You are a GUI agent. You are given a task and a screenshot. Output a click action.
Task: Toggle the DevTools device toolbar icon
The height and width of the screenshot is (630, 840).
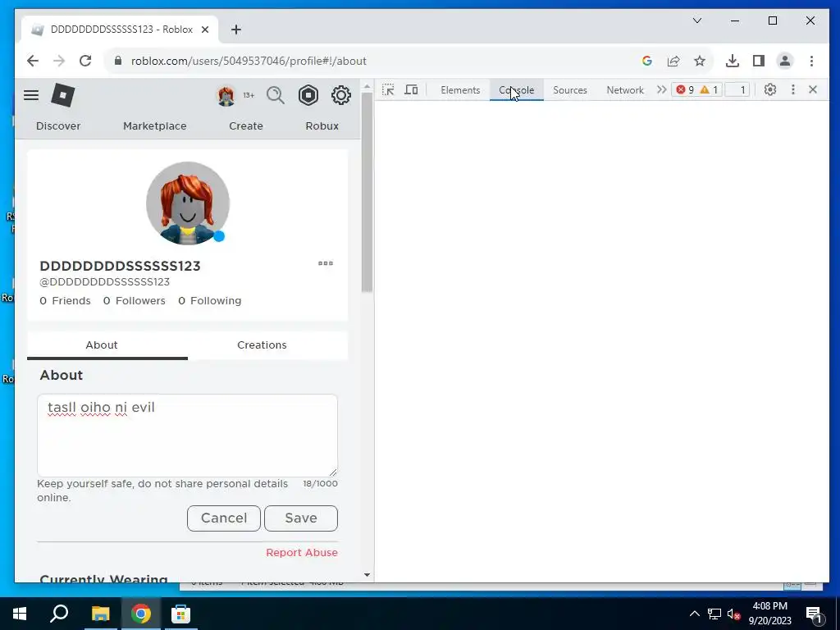[x=411, y=89]
